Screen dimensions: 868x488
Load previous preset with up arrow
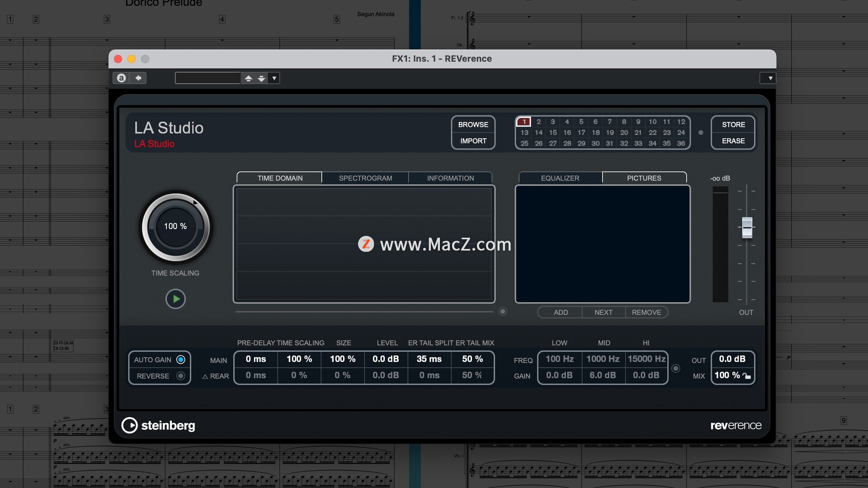point(248,78)
